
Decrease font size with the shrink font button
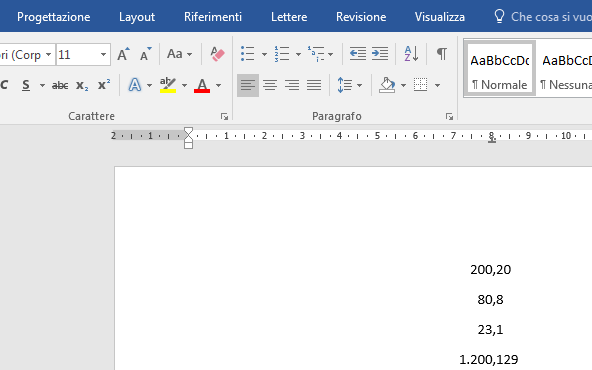pyautogui.click(x=145, y=54)
